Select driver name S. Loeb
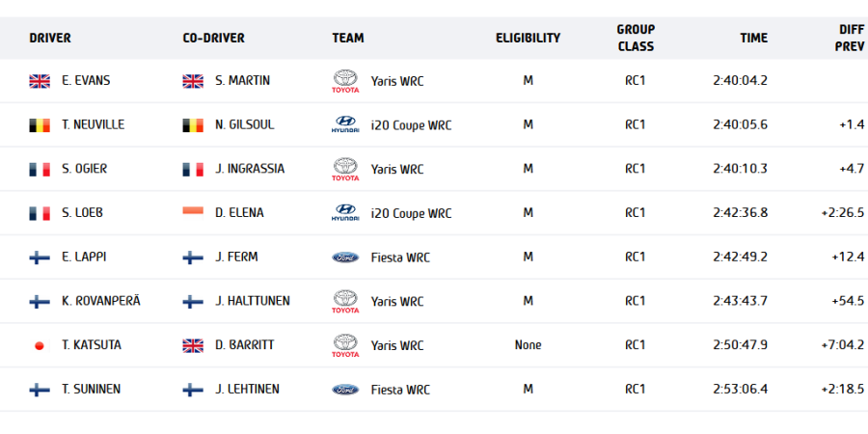 (x=81, y=213)
